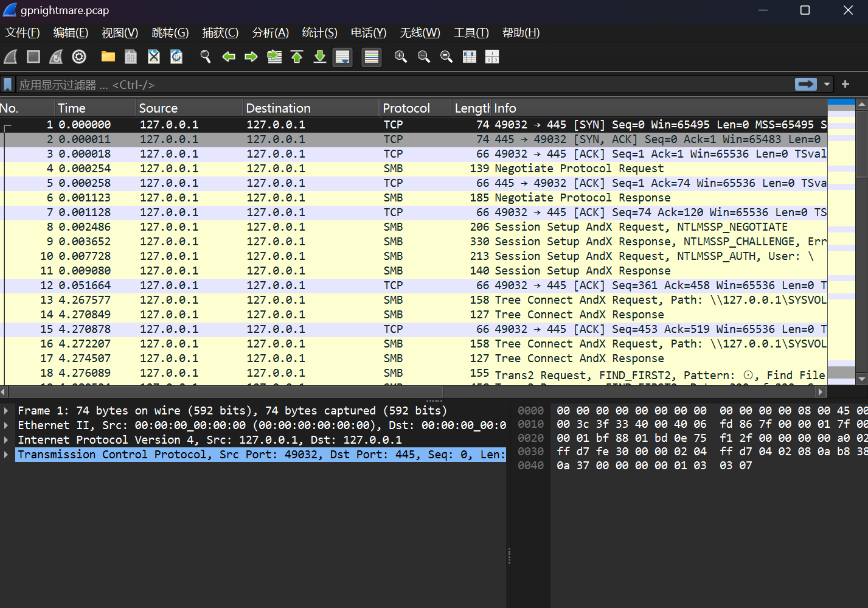Open the 帮助(H) menu
Viewport: 868px width, 608px height.
pos(521,32)
